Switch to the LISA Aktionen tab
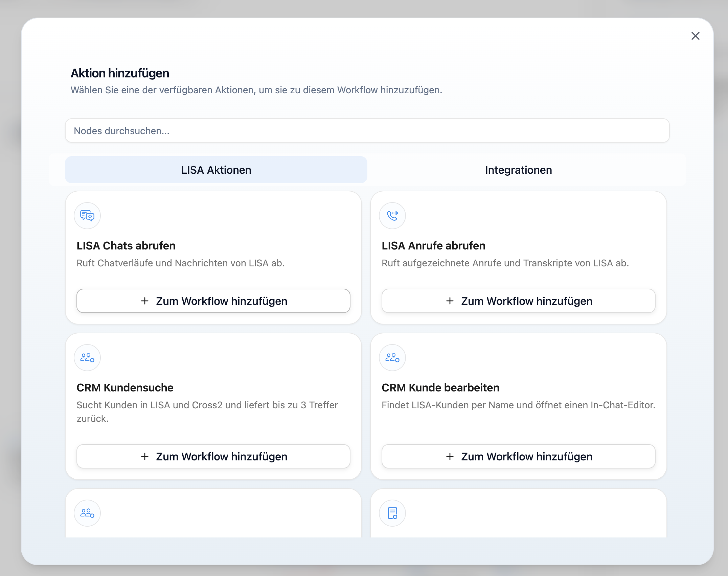Screen dimensions: 728x576 point(216,170)
